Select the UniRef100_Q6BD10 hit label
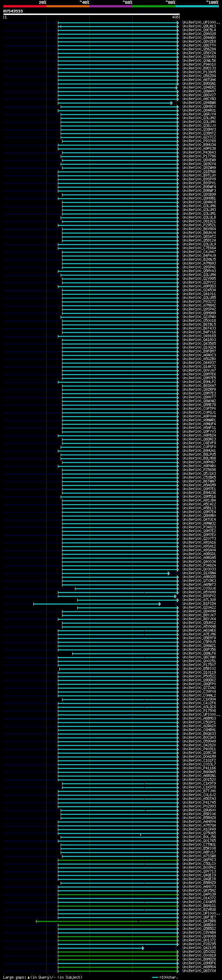Screen dimensions: 222x980 (199, 924)
